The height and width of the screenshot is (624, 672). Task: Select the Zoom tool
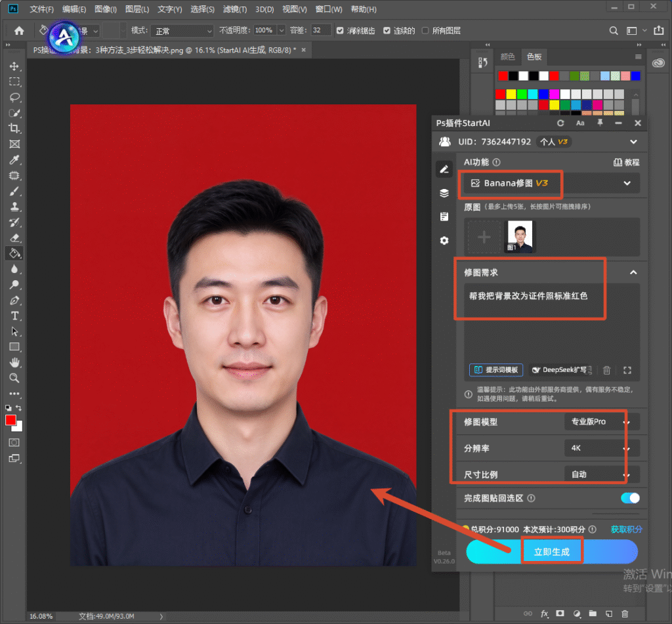[x=14, y=378]
